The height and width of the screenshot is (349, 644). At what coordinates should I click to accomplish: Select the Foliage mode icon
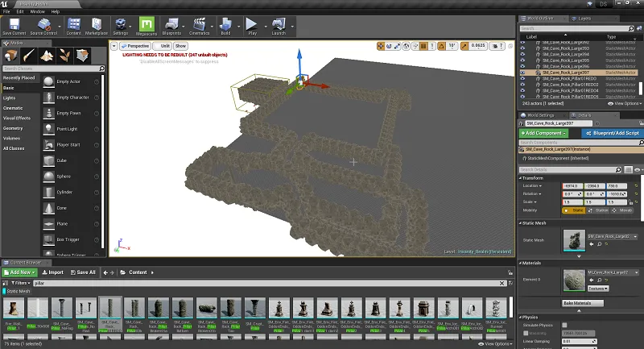(64, 56)
